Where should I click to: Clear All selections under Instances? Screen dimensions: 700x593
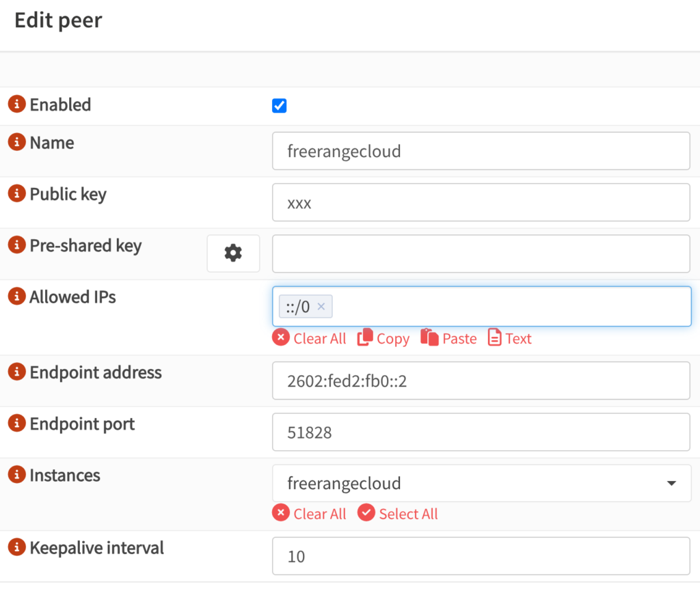pyautogui.click(x=310, y=514)
